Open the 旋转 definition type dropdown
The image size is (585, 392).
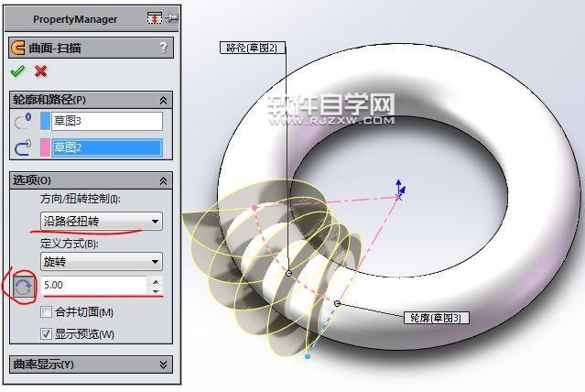point(101,261)
